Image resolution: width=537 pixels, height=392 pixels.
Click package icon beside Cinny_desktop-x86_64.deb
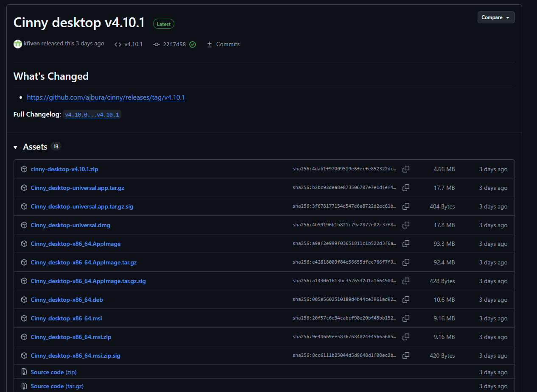[24, 300]
